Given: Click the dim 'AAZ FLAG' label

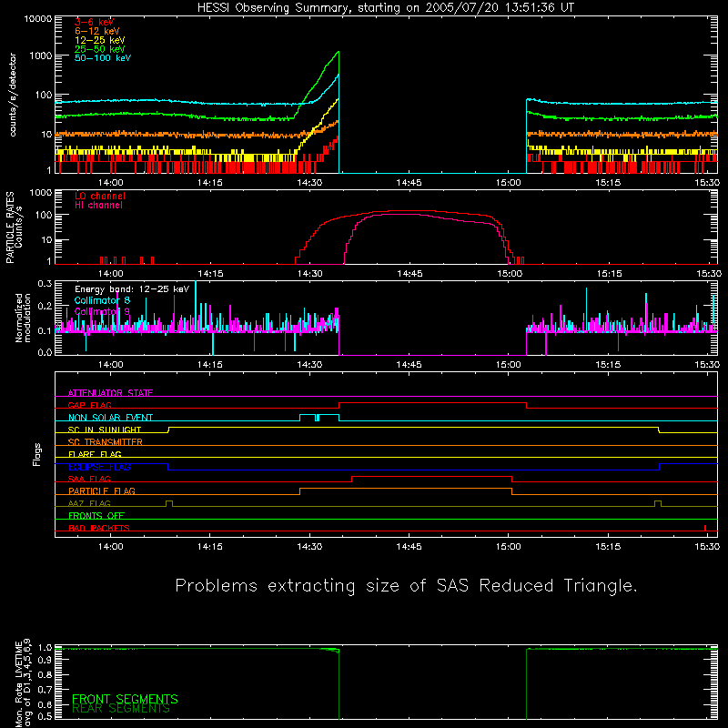Looking at the screenshot, I should click(x=89, y=504).
